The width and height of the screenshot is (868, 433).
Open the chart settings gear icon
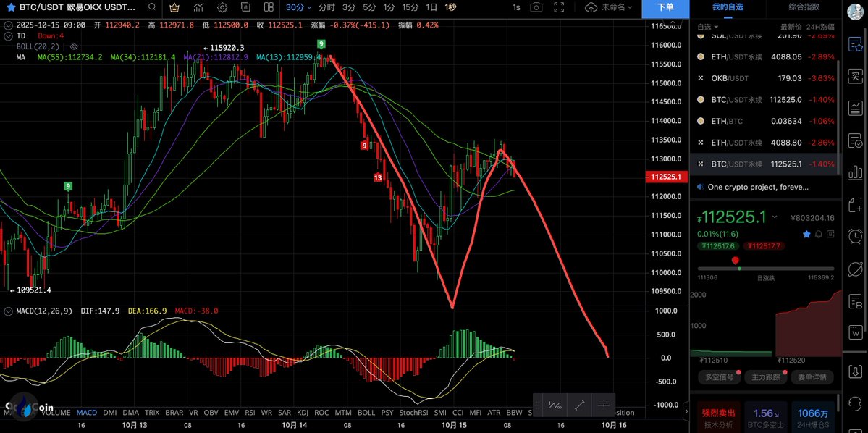tap(222, 7)
